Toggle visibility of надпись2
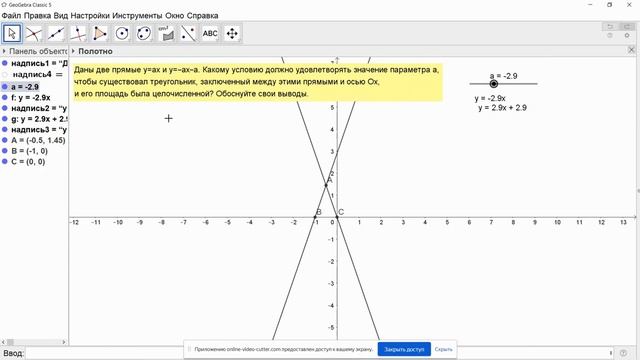The image size is (640, 360). [4, 108]
